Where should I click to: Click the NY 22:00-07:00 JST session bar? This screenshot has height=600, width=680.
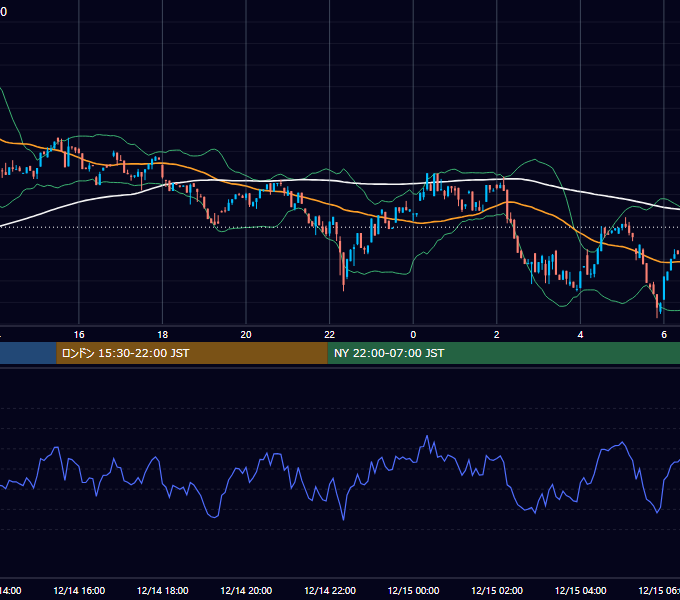click(x=503, y=353)
